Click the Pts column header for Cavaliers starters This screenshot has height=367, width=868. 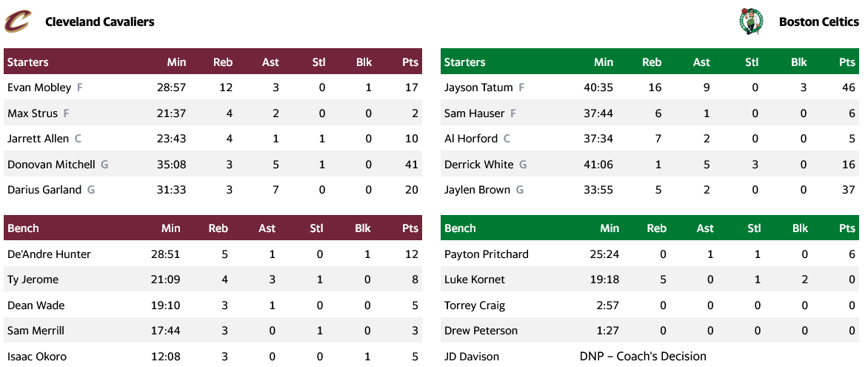410,62
